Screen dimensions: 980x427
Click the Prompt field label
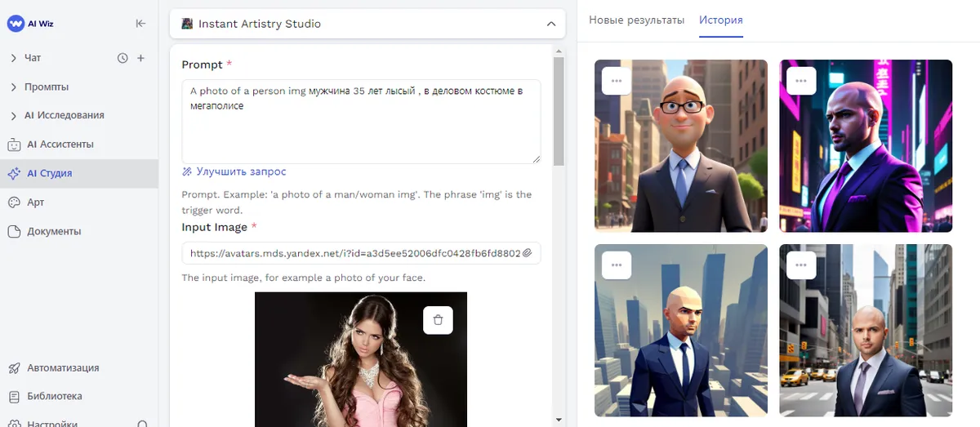coord(202,64)
